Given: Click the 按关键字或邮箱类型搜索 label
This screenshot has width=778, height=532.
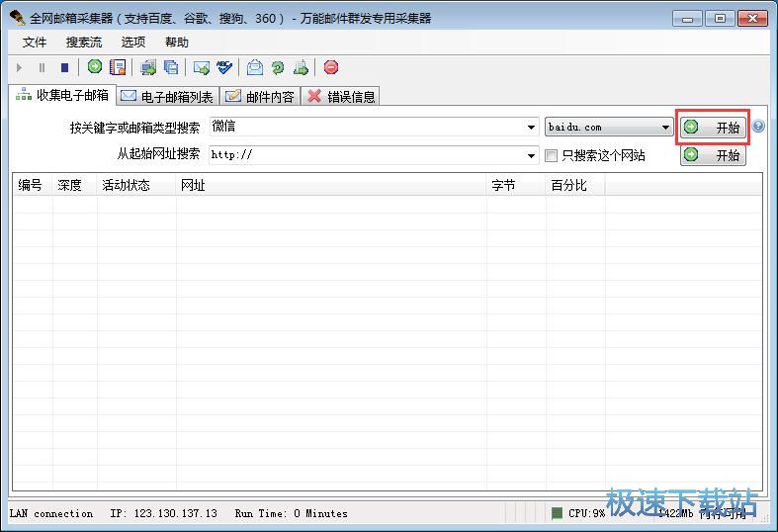Looking at the screenshot, I should (x=134, y=128).
